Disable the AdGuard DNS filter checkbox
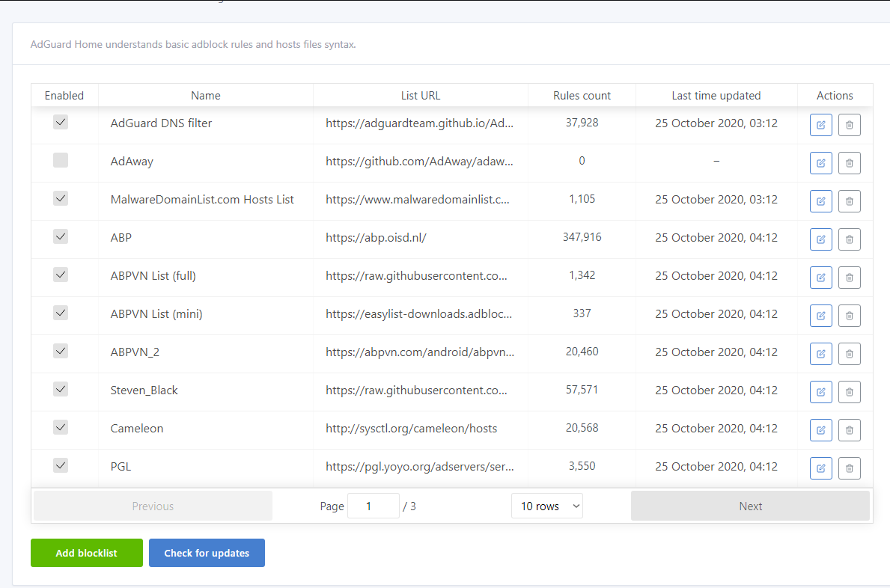 61,122
